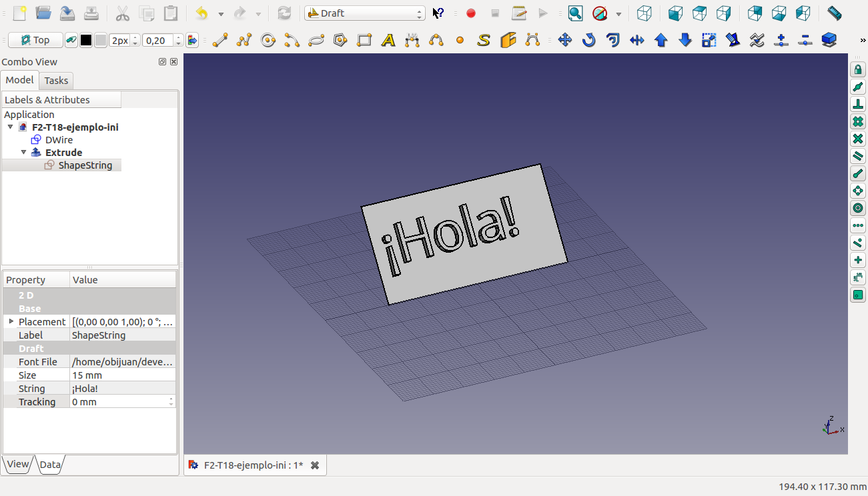
Task: Select the Draft Line tool
Action: (220, 41)
